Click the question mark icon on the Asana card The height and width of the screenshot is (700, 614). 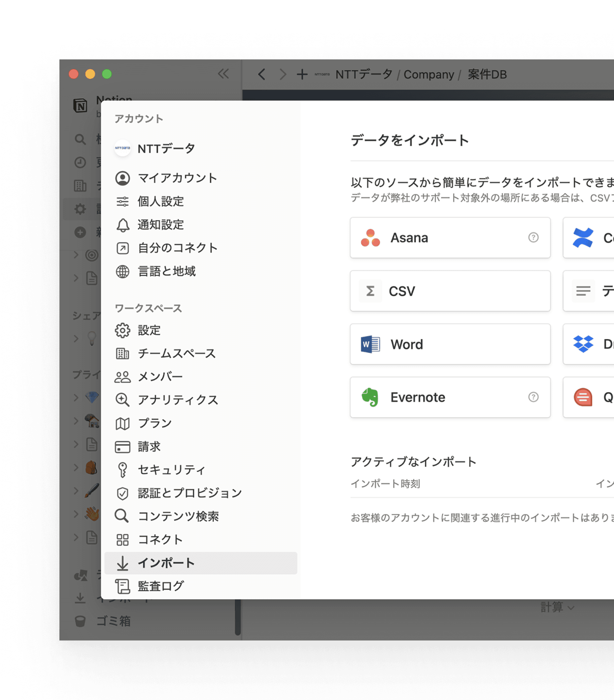pyautogui.click(x=533, y=238)
